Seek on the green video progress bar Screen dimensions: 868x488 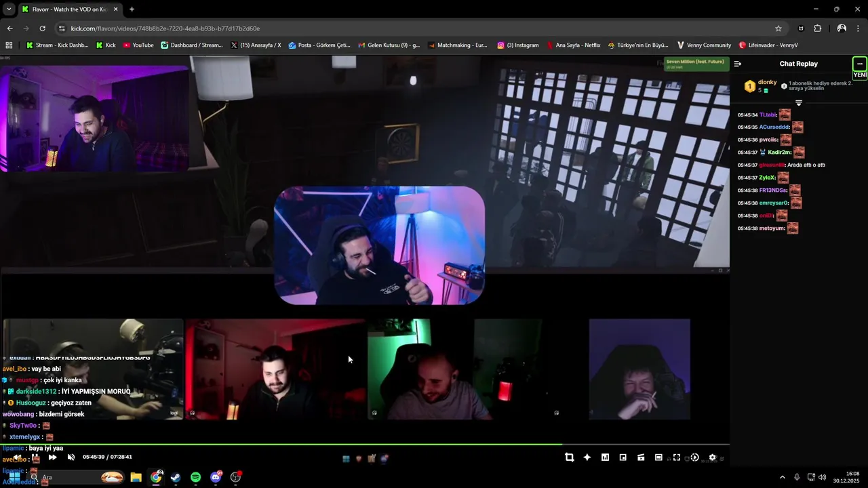pos(364,445)
